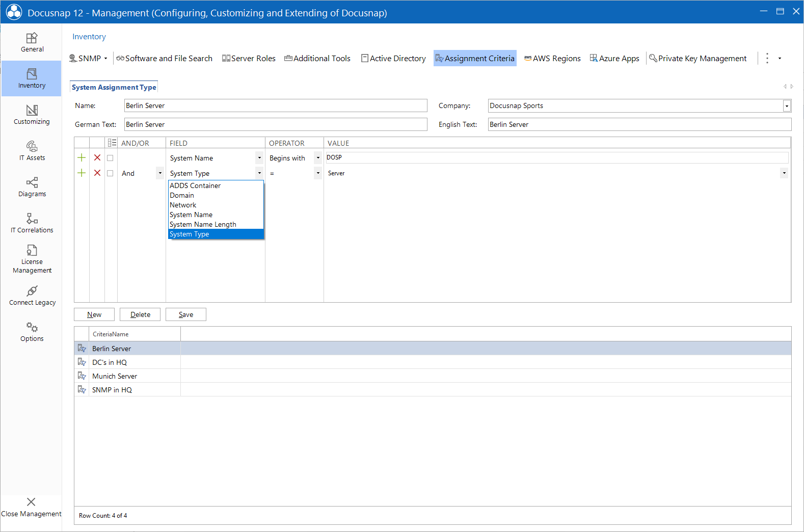Click the Berlin Server row icon

click(82, 348)
